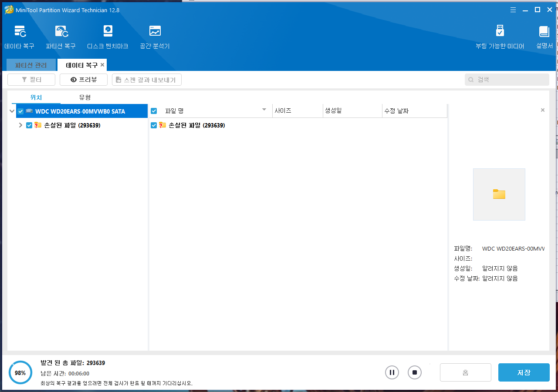
Task: Launch the 디스크 벤치마크 tool
Action: coord(108,37)
